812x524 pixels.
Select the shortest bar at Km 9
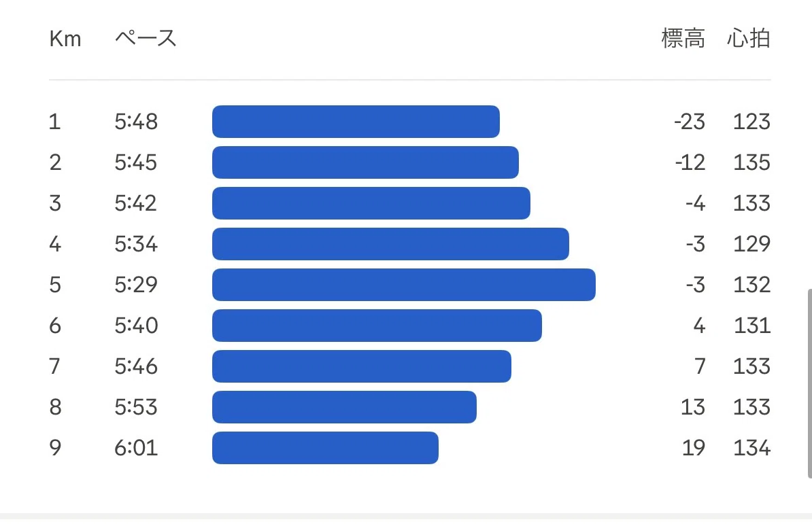tap(325, 448)
